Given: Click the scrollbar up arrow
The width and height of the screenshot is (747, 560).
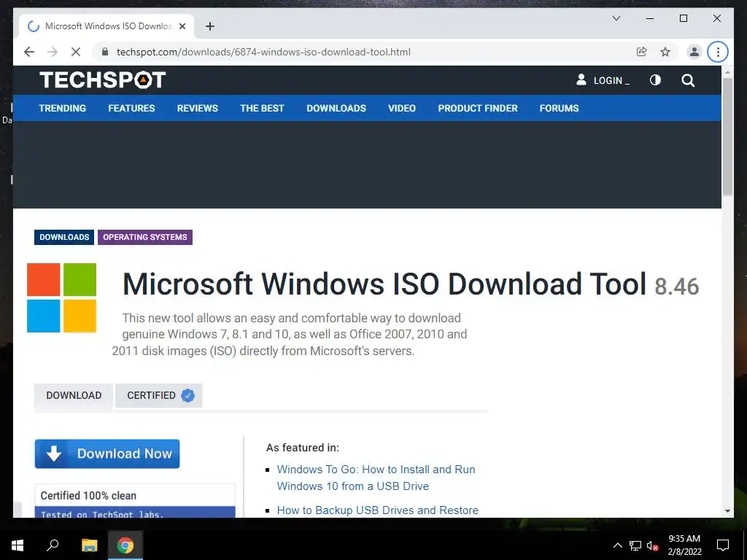Looking at the screenshot, I should [x=727, y=72].
